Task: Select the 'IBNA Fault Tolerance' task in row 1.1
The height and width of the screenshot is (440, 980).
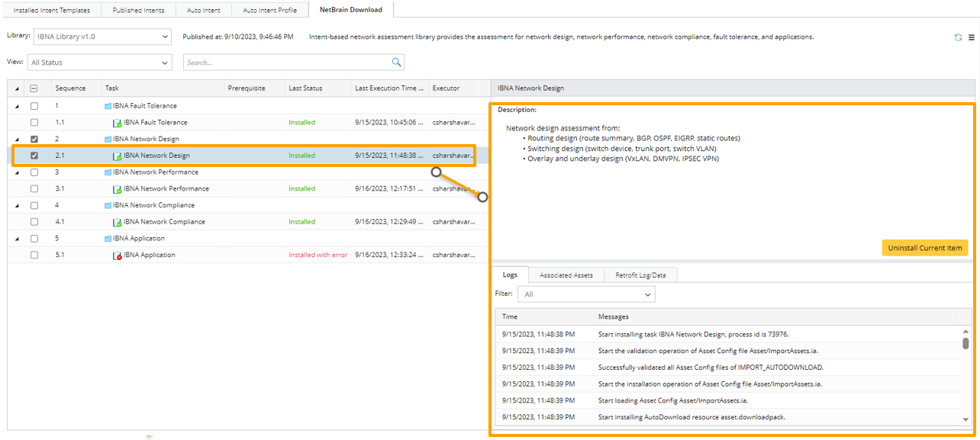Action: point(155,123)
